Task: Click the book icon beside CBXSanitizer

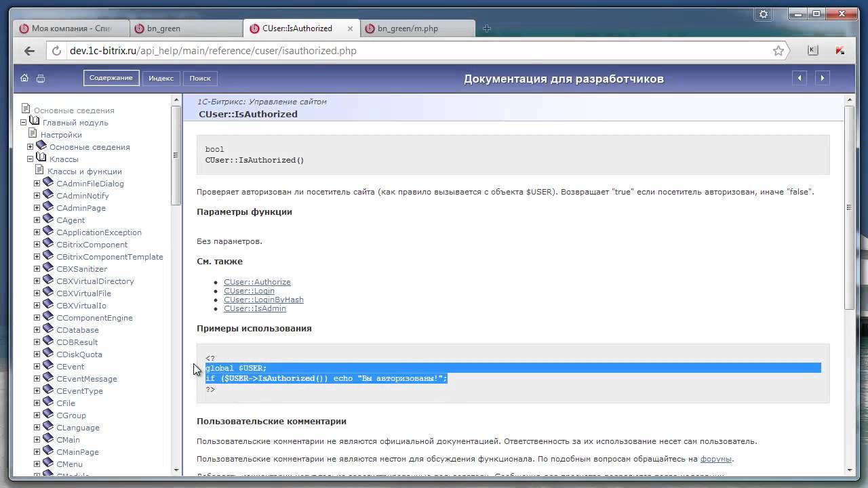Action: [48, 268]
